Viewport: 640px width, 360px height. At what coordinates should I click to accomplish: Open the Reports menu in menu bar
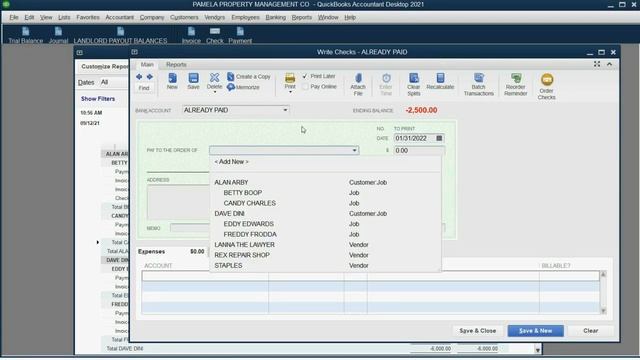tap(302, 17)
